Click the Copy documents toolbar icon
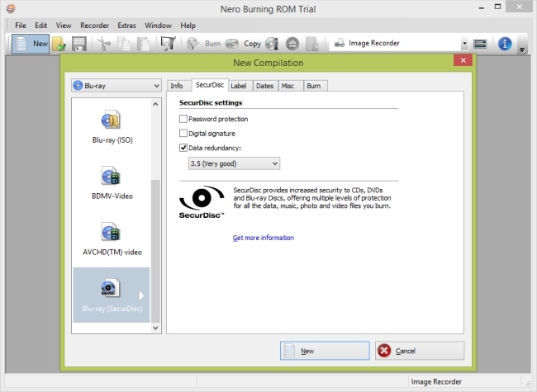 [x=123, y=44]
